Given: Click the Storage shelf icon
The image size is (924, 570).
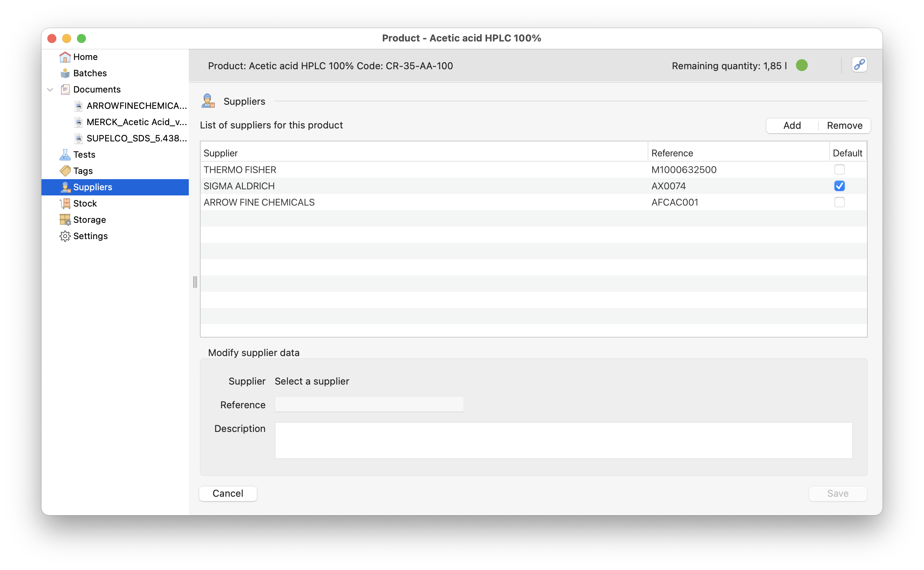Looking at the screenshot, I should pyautogui.click(x=65, y=220).
